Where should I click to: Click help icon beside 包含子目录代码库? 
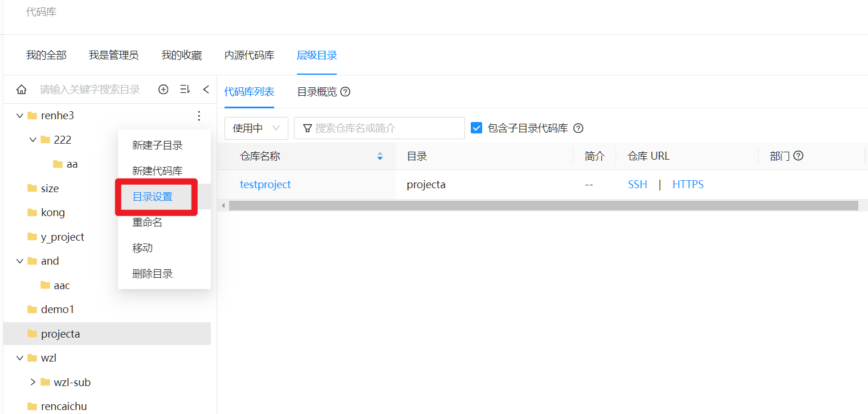(578, 128)
